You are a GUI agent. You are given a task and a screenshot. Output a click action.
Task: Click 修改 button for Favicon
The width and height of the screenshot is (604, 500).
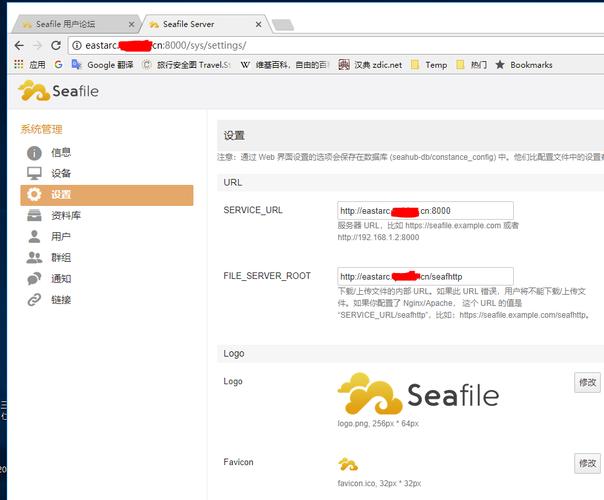[587, 463]
